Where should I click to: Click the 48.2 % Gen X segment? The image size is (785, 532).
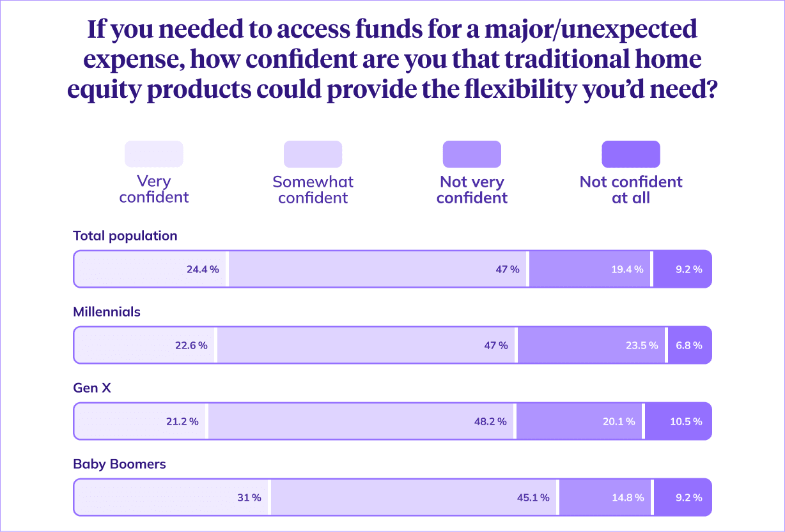(362, 421)
